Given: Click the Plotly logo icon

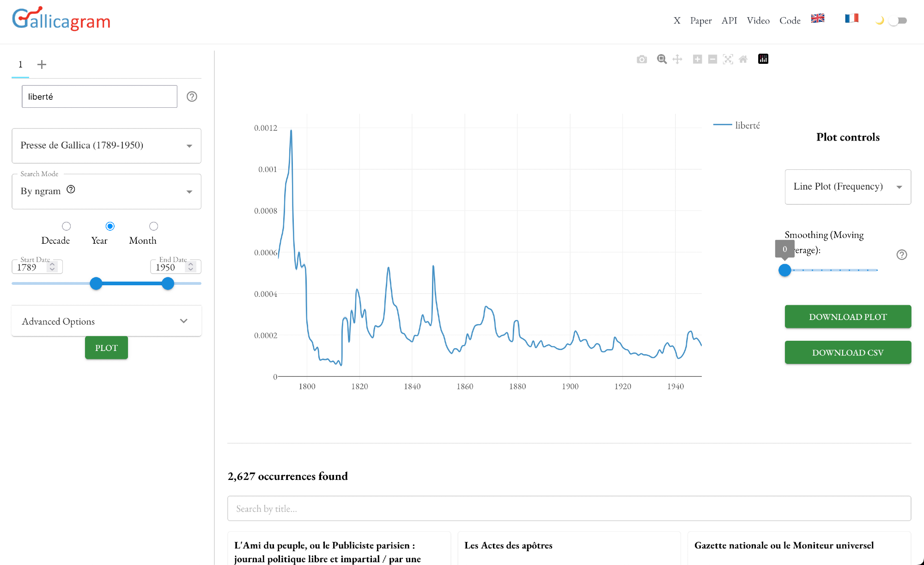Looking at the screenshot, I should tap(763, 59).
